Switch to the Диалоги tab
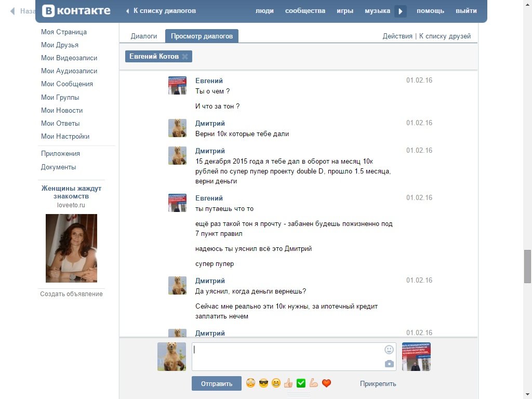This screenshot has width=532, height=399. coord(143,36)
